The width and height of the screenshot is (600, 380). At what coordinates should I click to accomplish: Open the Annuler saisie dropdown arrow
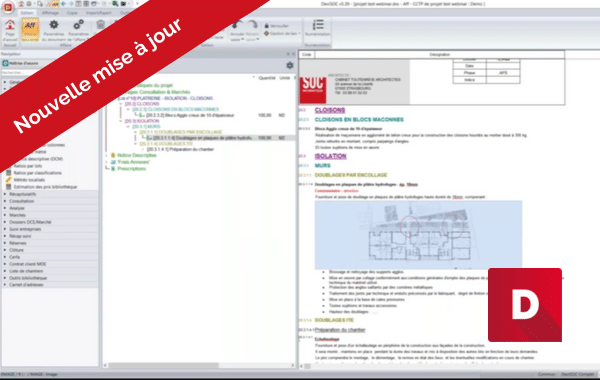tap(242, 39)
